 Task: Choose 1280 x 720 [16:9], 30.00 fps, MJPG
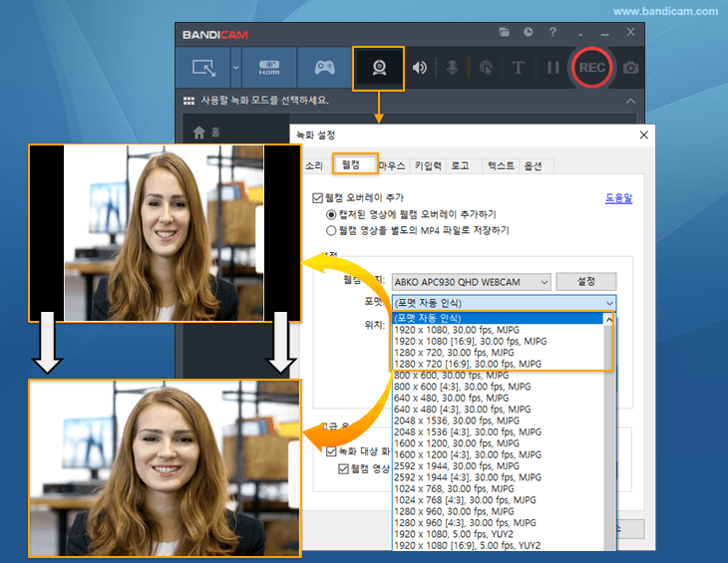point(469,365)
